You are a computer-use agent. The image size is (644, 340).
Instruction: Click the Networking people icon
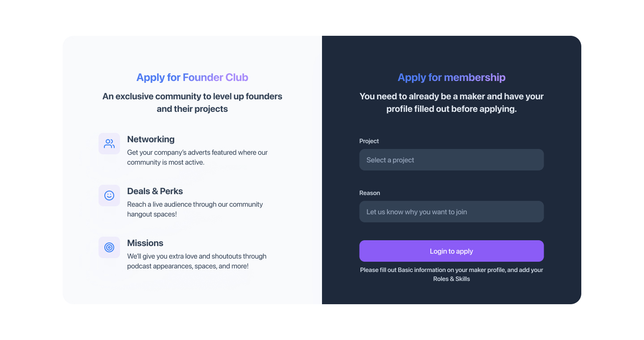(109, 144)
